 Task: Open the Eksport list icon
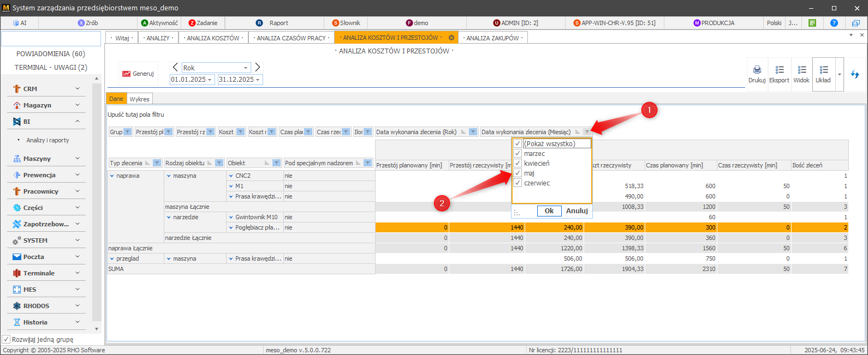pos(779,70)
